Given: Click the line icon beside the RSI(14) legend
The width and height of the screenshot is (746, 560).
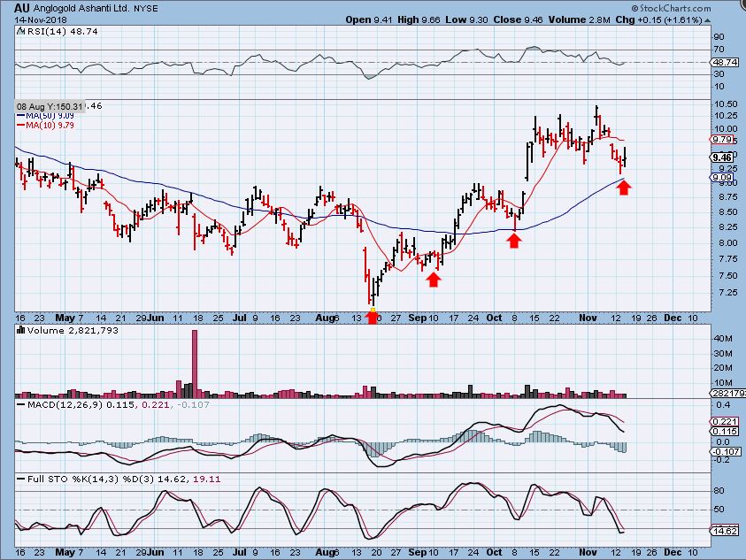Looking at the screenshot, I should tap(20, 31).
